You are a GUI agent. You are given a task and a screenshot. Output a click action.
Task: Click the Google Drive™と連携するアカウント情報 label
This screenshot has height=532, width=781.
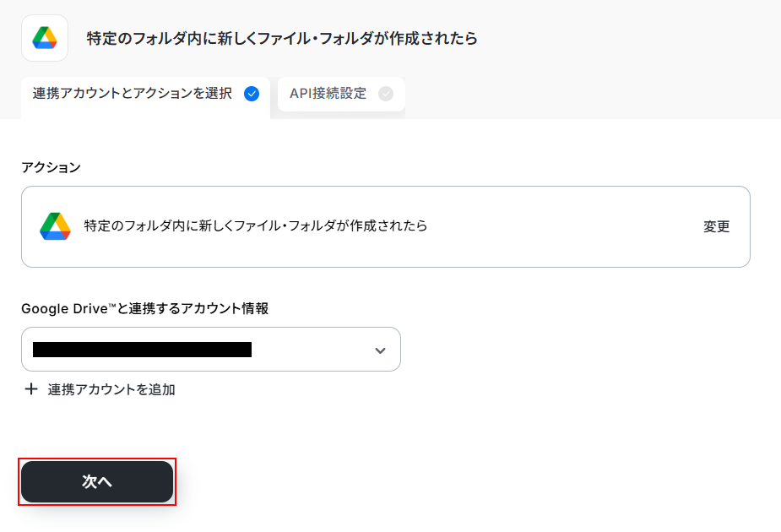(144, 309)
